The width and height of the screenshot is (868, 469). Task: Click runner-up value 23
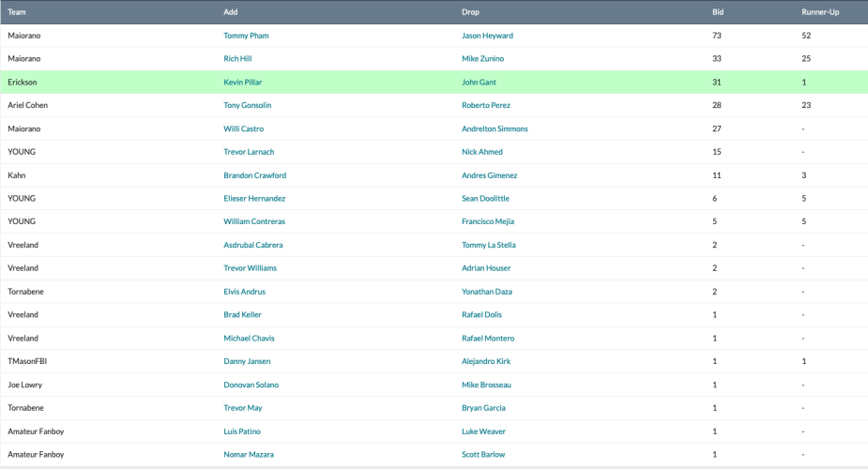(806, 105)
